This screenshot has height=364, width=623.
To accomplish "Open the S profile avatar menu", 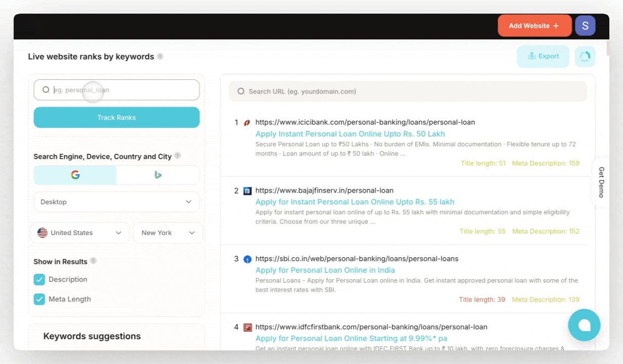I will click(x=585, y=25).
